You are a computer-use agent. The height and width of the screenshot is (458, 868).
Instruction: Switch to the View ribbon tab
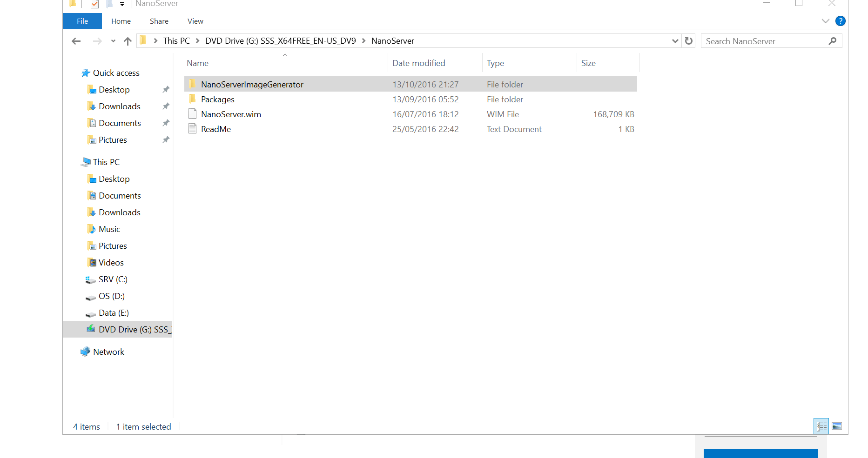pos(195,21)
